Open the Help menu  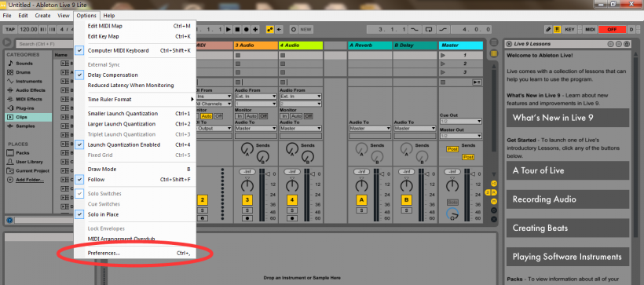[x=109, y=16]
